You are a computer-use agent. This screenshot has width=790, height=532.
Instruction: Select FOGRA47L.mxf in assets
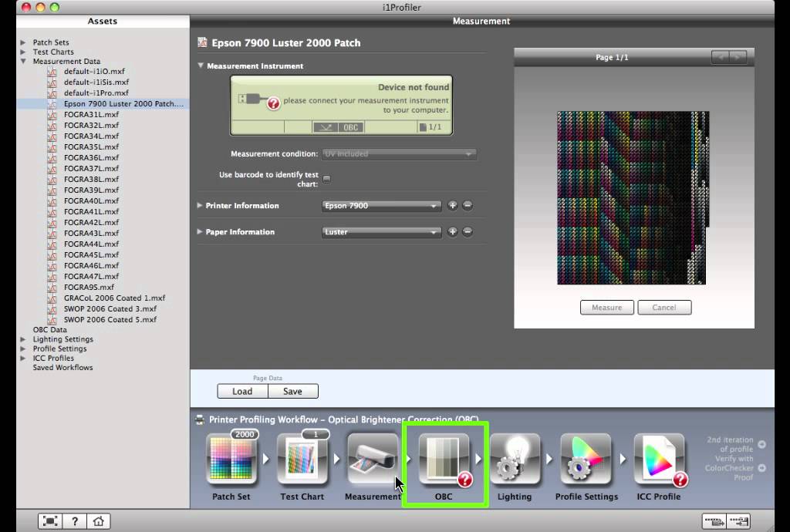coord(91,276)
